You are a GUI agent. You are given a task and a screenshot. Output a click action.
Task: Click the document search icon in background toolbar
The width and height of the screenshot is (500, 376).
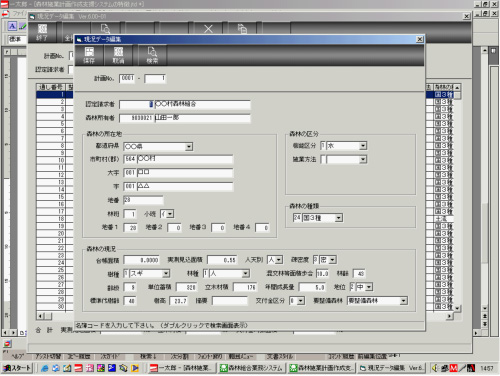coord(105,29)
